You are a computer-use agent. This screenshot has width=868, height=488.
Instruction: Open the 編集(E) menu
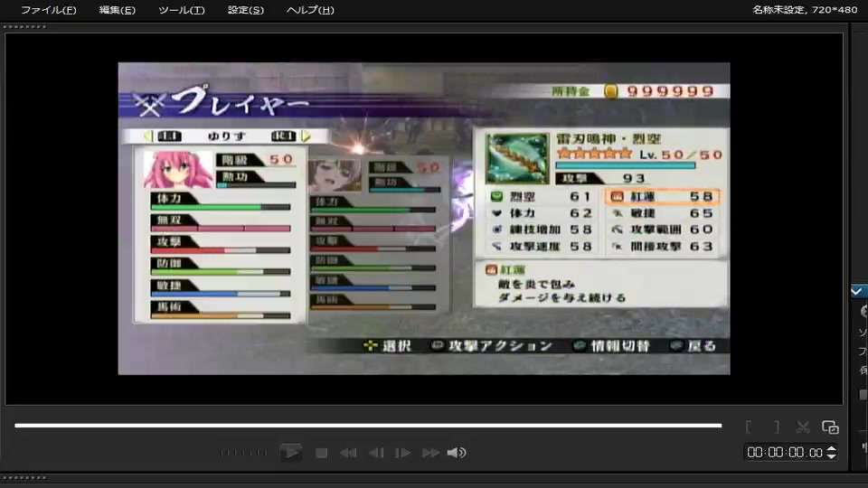coord(117,10)
